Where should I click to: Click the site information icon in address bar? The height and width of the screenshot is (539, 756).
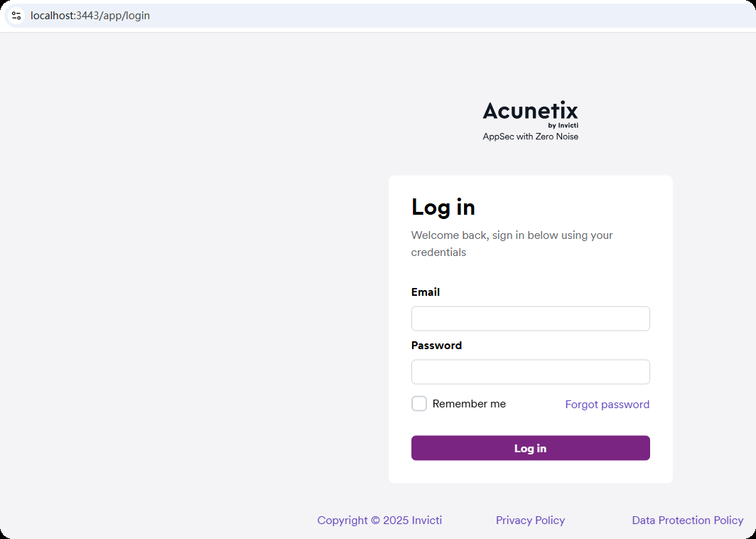pyautogui.click(x=16, y=15)
